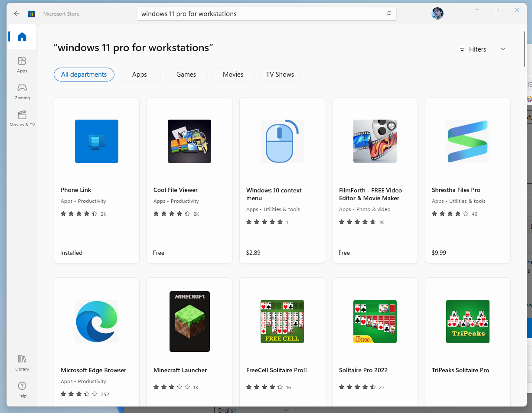Select the All departments filter

[84, 75]
